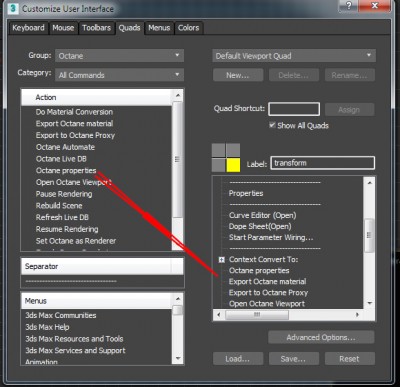Open the Group dropdown showing Octane

coord(119,56)
